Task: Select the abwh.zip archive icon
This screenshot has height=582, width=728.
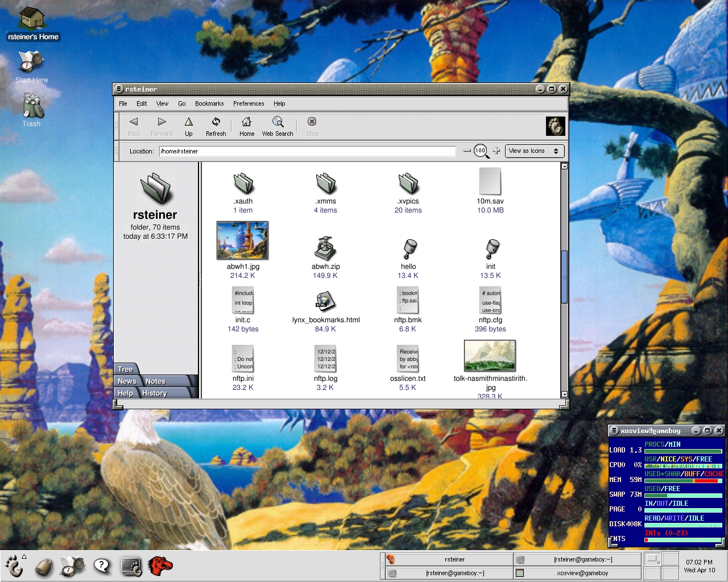Action: pos(326,248)
